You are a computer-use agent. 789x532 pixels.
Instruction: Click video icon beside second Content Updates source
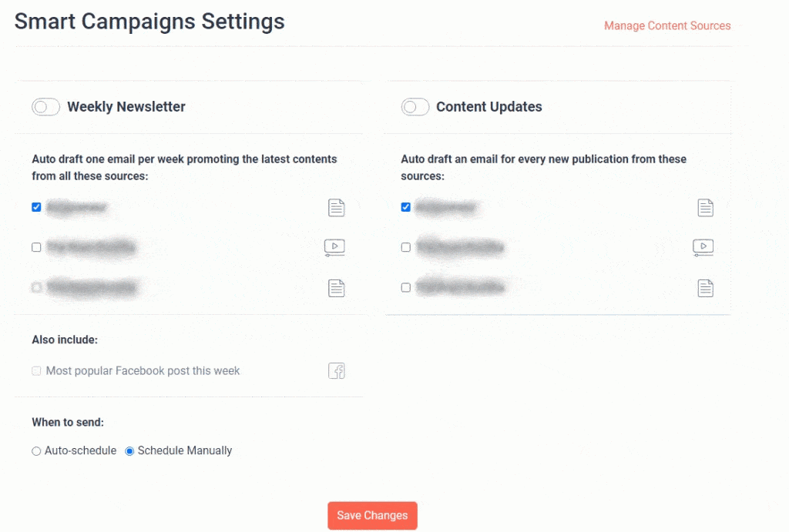[x=703, y=247]
